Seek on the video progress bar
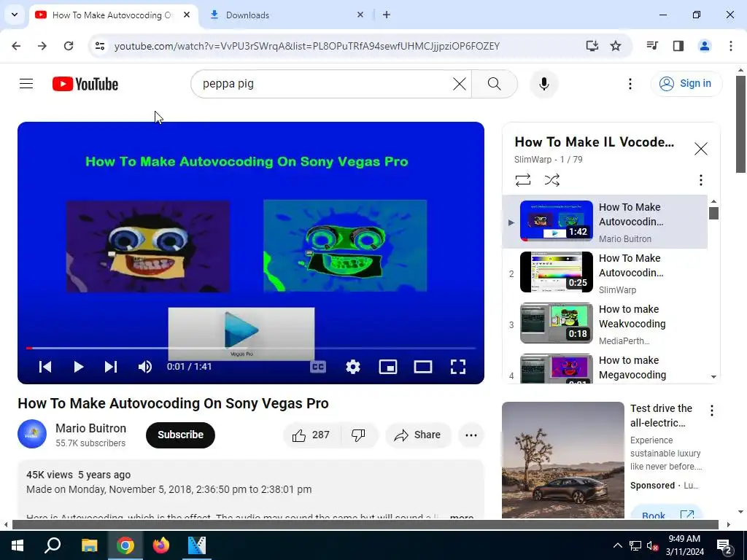This screenshot has height=560, width=747. pos(251,348)
